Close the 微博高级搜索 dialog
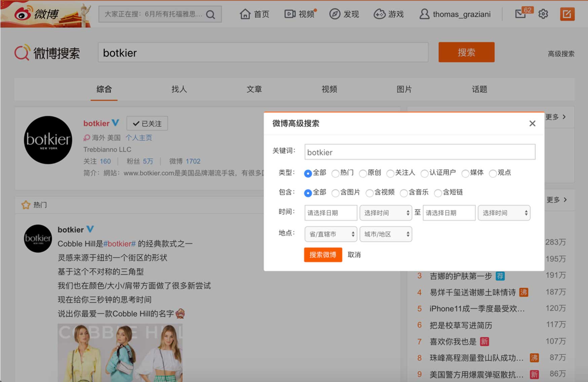Image resolution: width=588 pixels, height=382 pixels. [x=532, y=123]
